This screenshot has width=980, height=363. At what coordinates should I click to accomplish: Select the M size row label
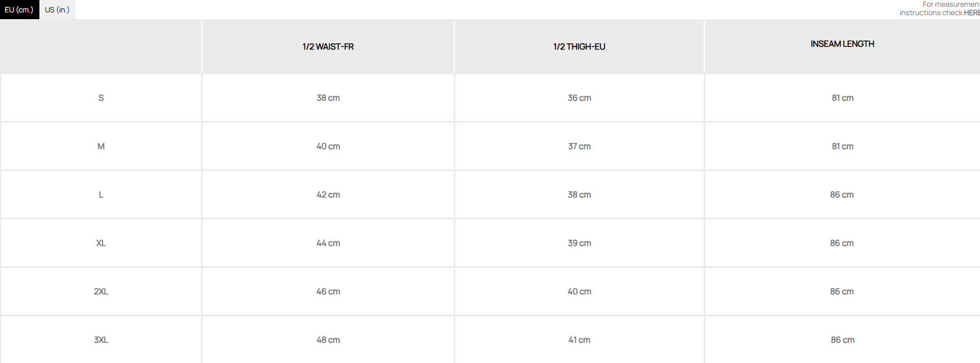pyautogui.click(x=101, y=146)
